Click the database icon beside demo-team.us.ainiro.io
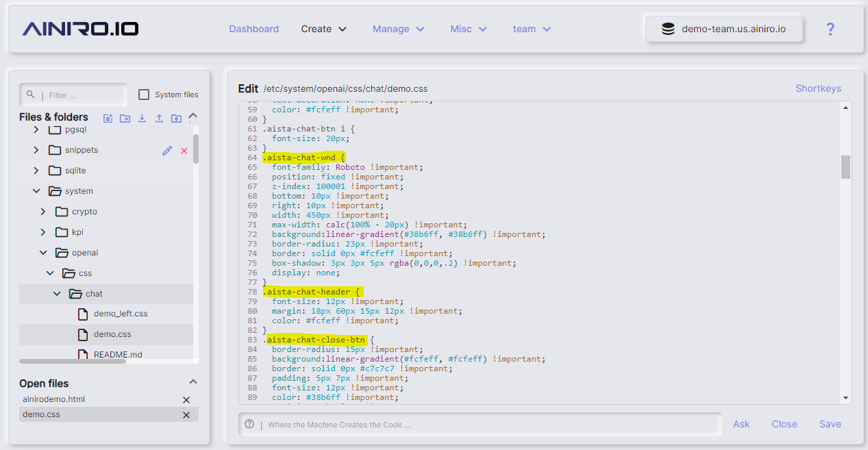868x450 pixels. pyautogui.click(x=667, y=29)
